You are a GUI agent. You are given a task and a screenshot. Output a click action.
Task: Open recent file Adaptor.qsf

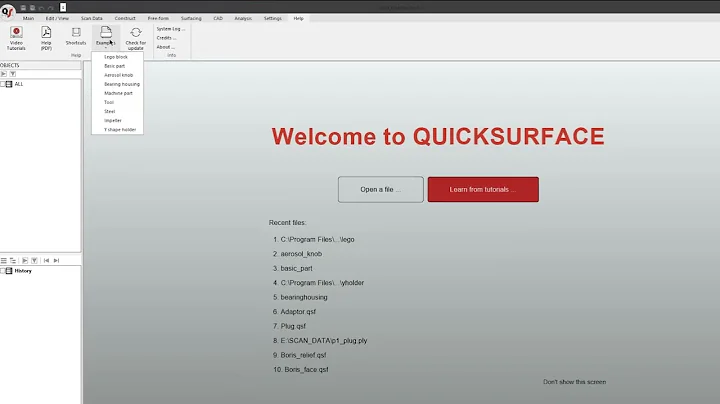point(298,312)
